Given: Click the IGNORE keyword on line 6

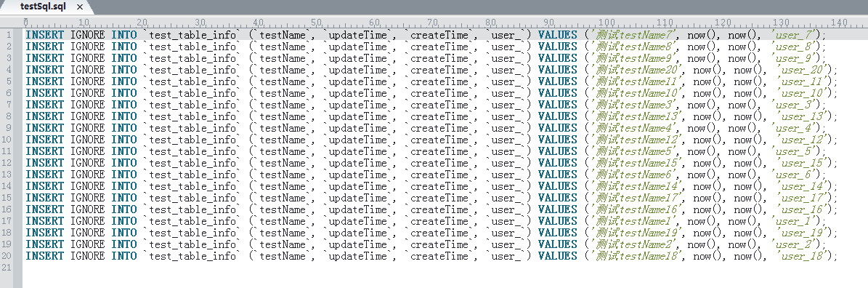Looking at the screenshot, I should click(87, 93).
